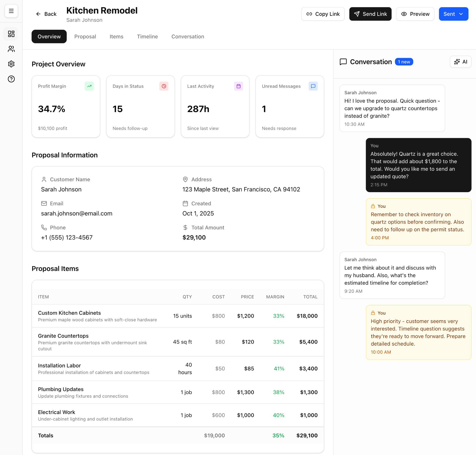Click the Profit Margin trend icon
Viewport: 476px width, 455px height.
click(x=89, y=86)
